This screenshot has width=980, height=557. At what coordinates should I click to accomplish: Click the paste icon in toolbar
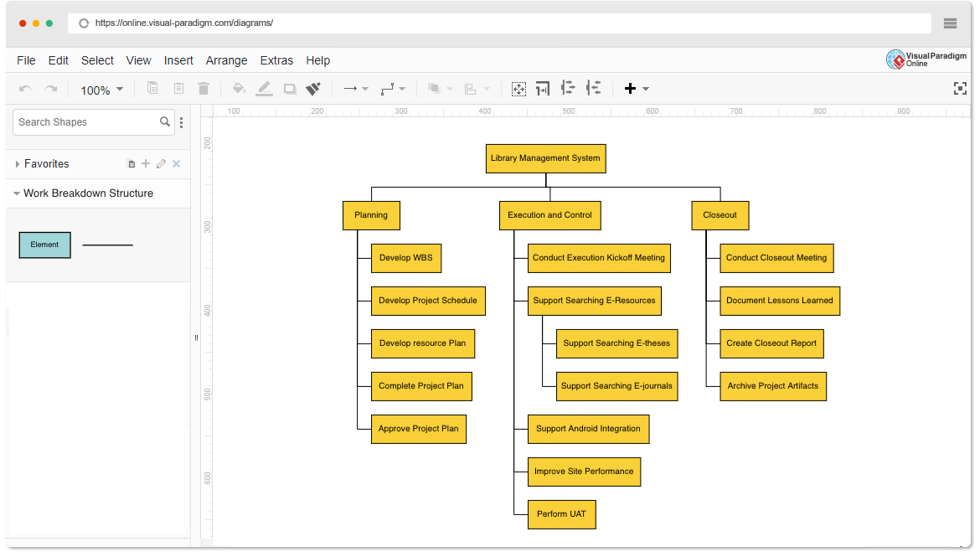(x=178, y=88)
